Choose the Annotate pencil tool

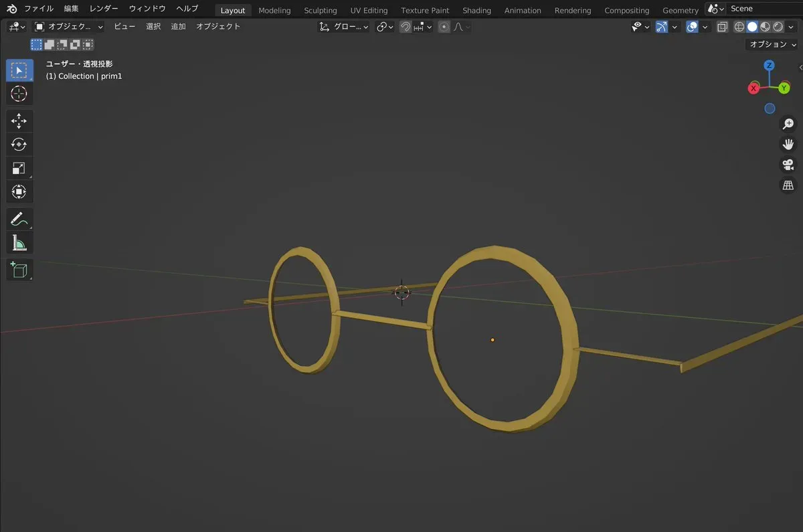pos(19,219)
